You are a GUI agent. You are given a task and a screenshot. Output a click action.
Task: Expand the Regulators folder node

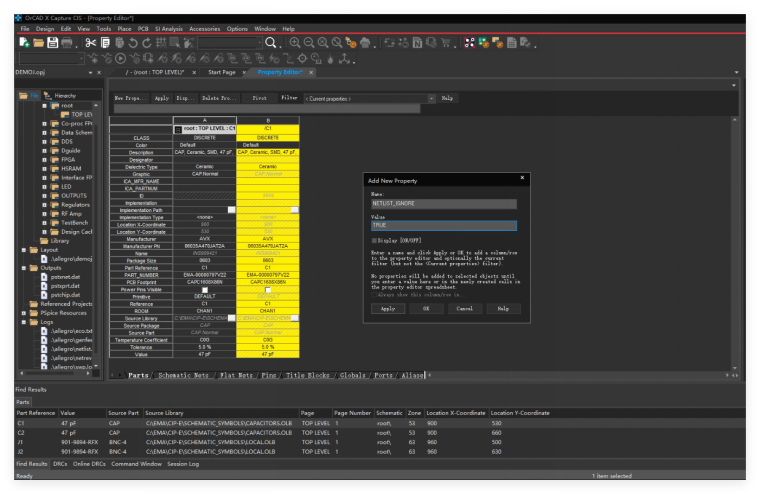44,205
